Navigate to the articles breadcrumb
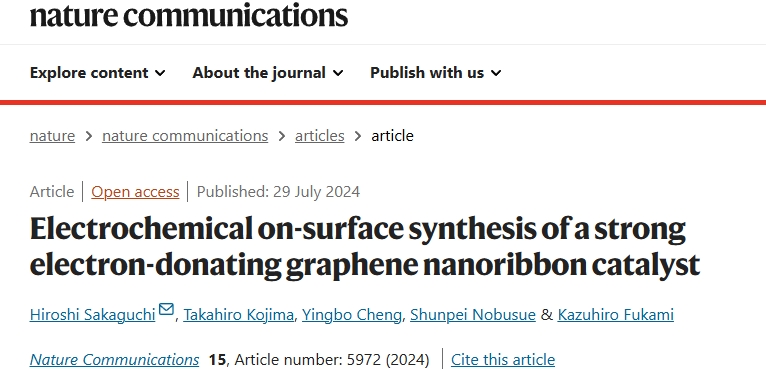The width and height of the screenshot is (766, 378). [319, 136]
